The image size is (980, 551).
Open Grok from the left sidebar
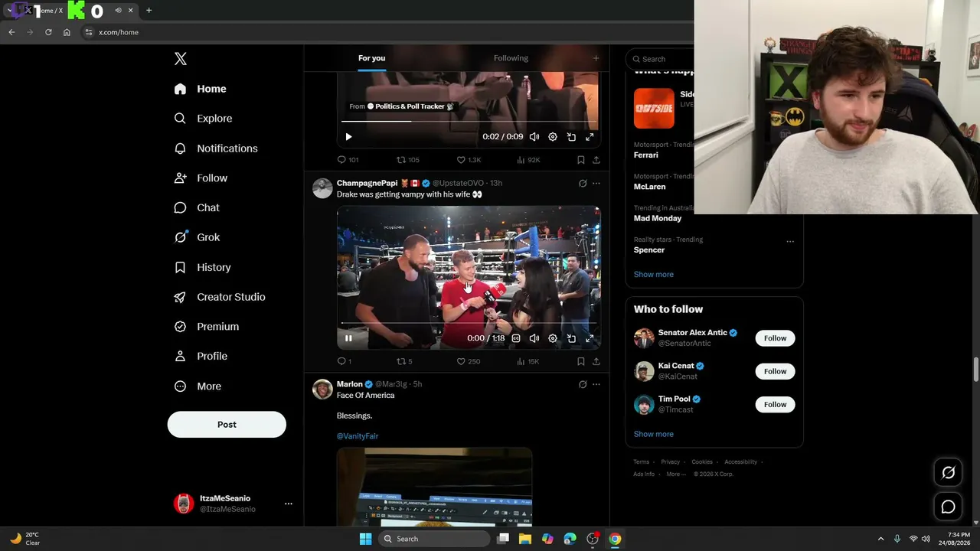tap(198, 237)
